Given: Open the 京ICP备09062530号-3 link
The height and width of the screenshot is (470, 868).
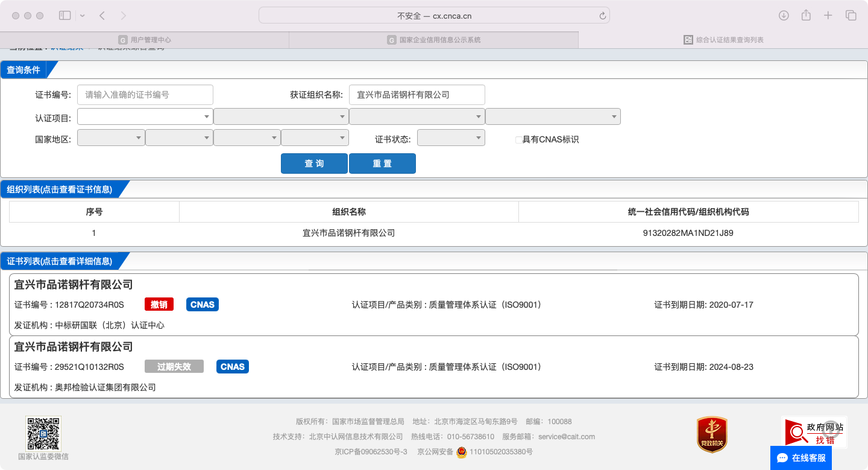Looking at the screenshot, I should tap(371, 452).
